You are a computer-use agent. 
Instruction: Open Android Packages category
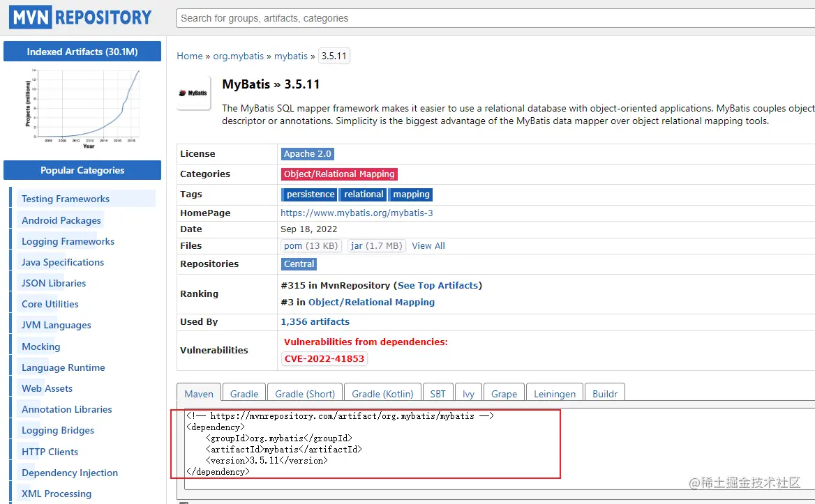[x=61, y=220]
